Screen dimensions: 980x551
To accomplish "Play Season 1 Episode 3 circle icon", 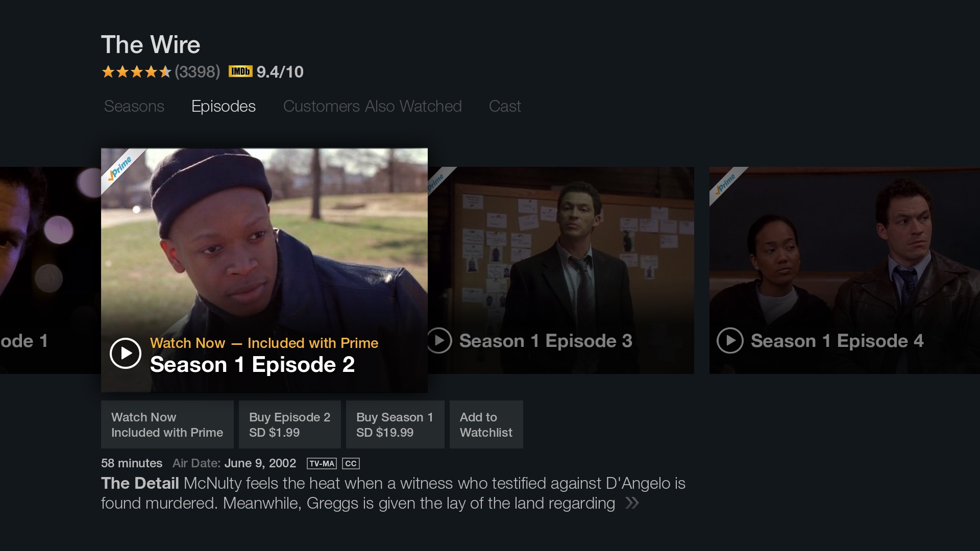I will coord(439,340).
